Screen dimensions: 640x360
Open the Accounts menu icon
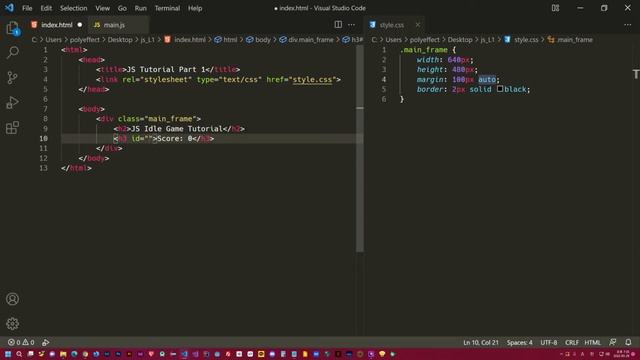pyautogui.click(x=13, y=299)
